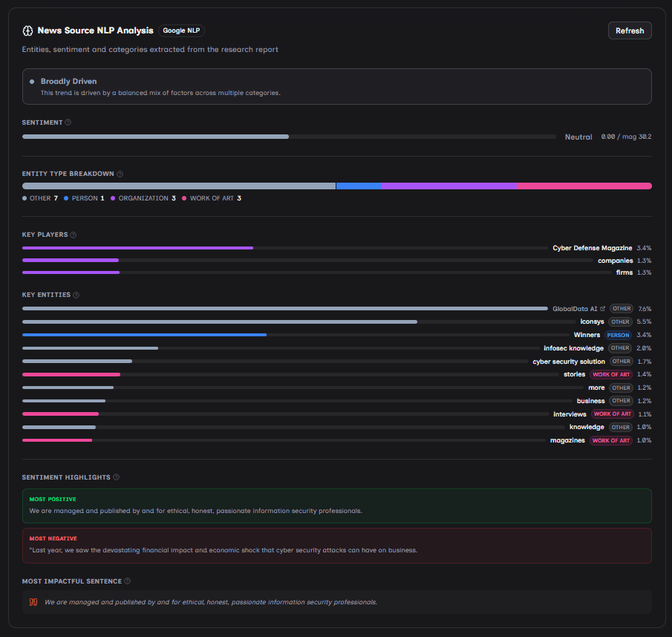
Task: Click the WORK OF ART tag beside stories
Action: (611, 374)
